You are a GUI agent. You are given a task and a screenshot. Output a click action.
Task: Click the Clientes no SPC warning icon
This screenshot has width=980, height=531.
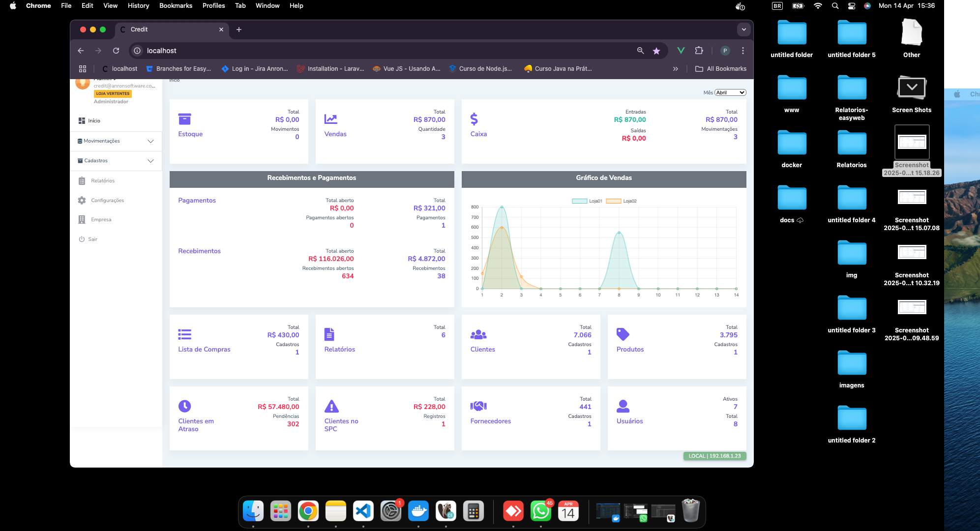(x=331, y=406)
